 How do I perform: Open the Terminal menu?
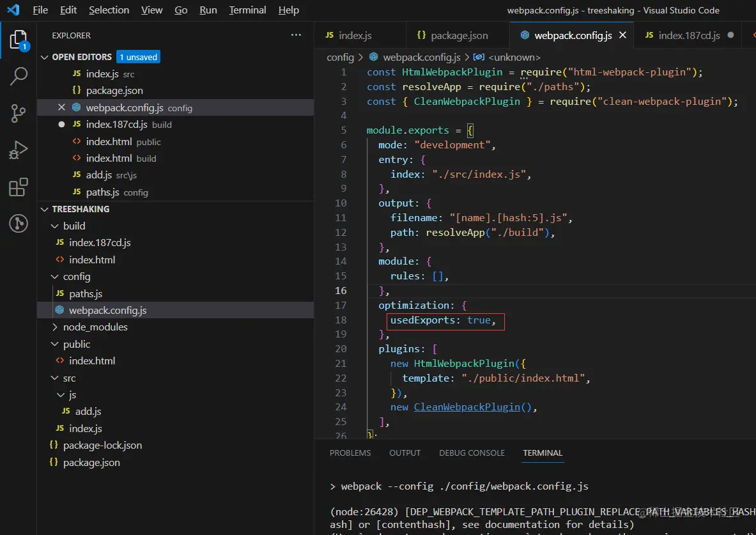pyautogui.click(x=247, y=10)
